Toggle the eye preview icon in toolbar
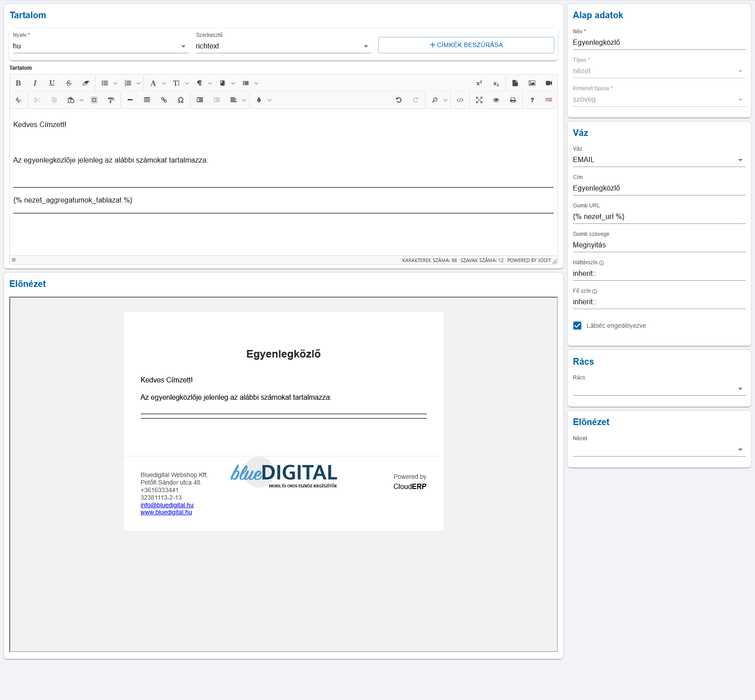 (x=496, y=100)
